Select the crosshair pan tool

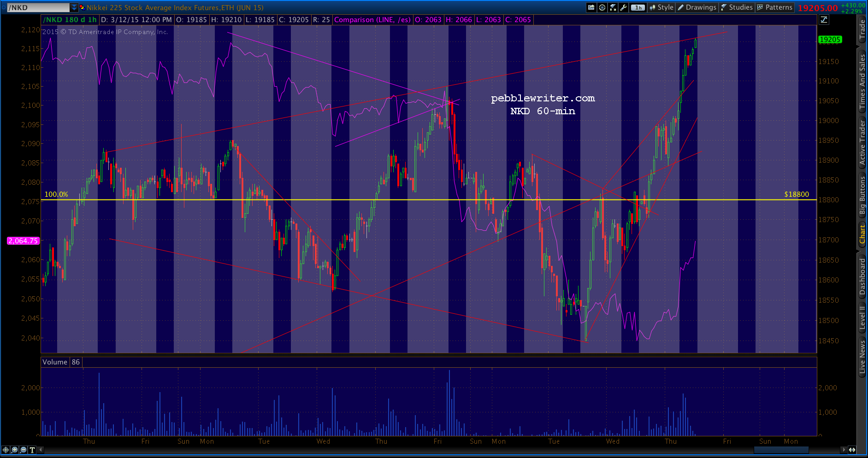coord(6,450)
